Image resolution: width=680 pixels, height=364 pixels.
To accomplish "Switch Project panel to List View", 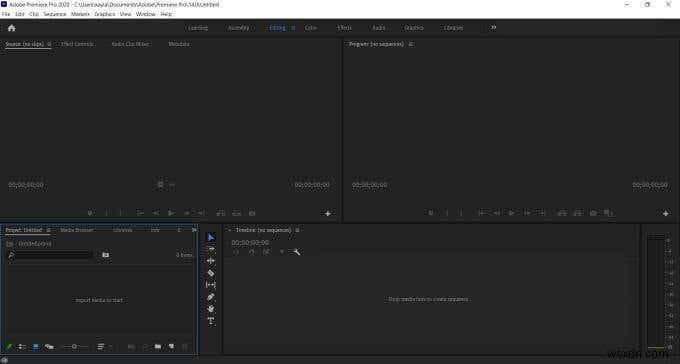I will (22, 347).
